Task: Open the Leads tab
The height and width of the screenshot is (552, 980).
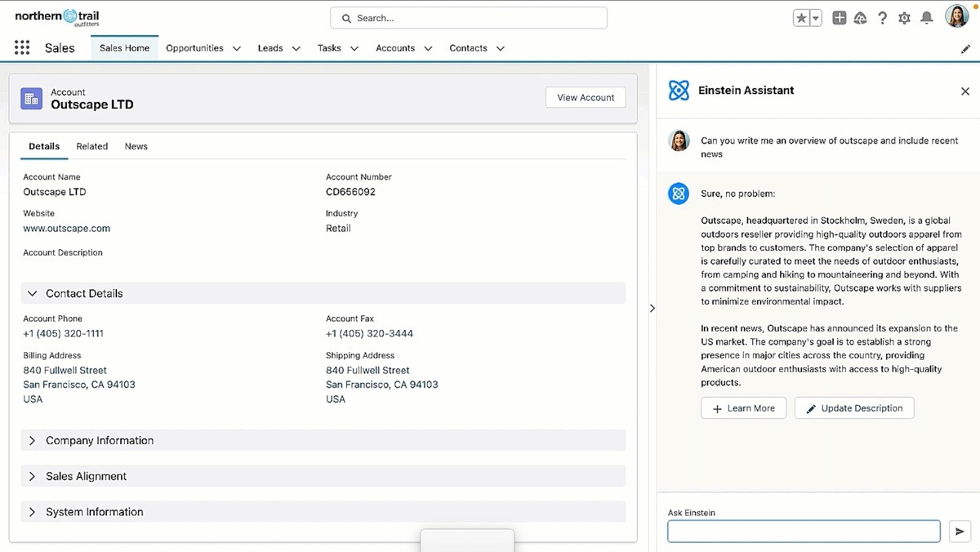Action: 270,48
